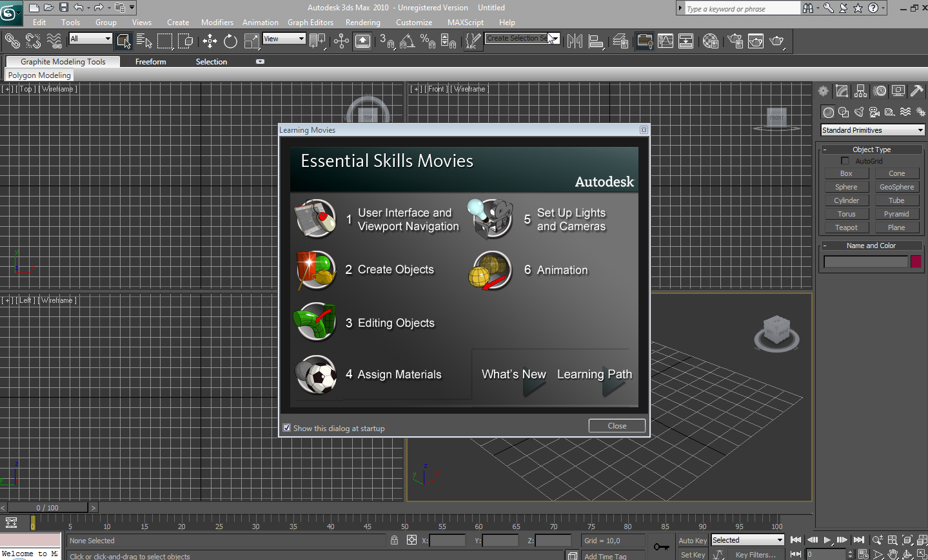Expand the selection filter All dropdown
This screenshot has width=928, height=560.
point(90,39)
